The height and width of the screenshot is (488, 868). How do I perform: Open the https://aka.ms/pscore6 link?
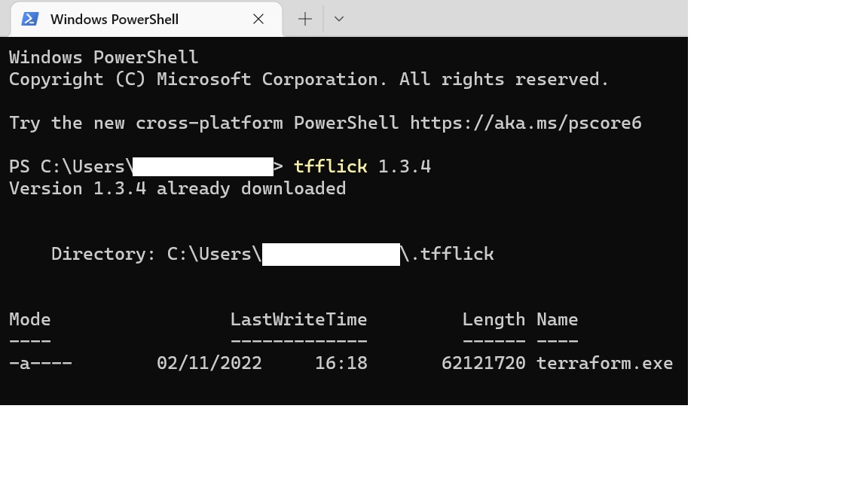pos(525,123)
